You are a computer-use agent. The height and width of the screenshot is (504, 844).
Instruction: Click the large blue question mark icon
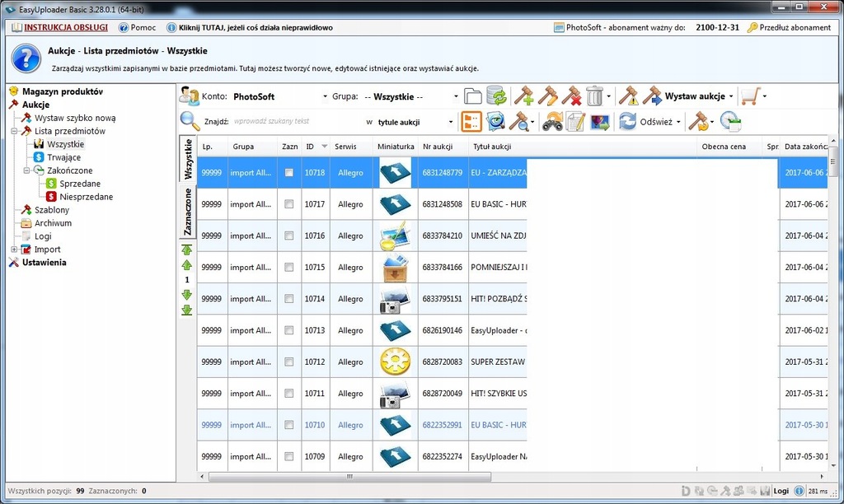26,58
